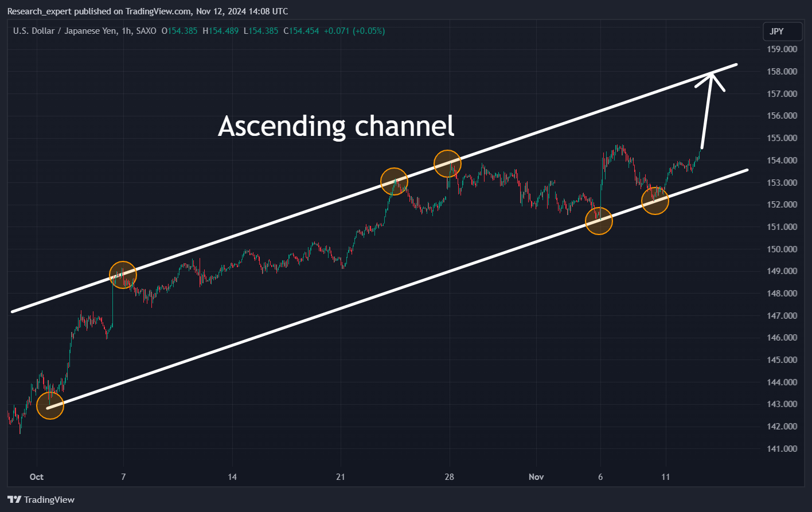812x512 pixels.
Task: Click the JPY currency button
Action: click(783, 32)
